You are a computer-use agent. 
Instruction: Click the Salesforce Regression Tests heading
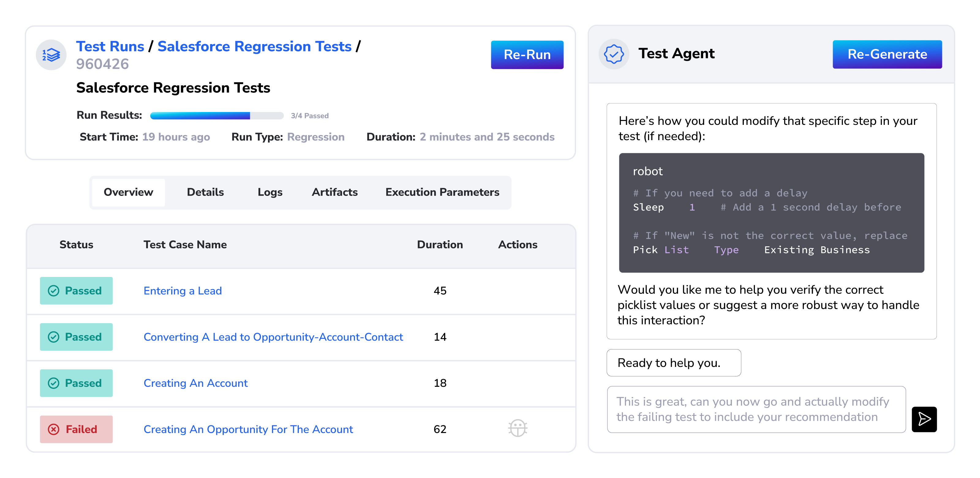click(x=173, y=88)
